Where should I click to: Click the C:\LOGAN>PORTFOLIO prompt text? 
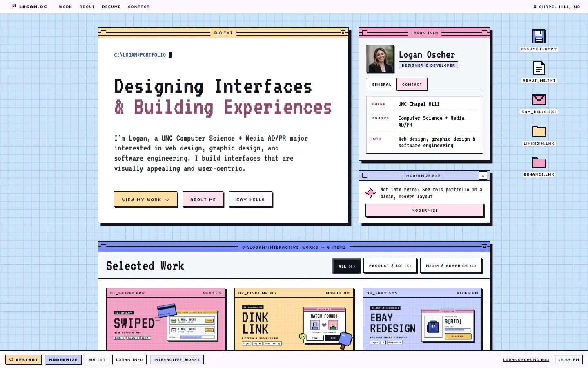pyautogui.click(x=140, y=55)
